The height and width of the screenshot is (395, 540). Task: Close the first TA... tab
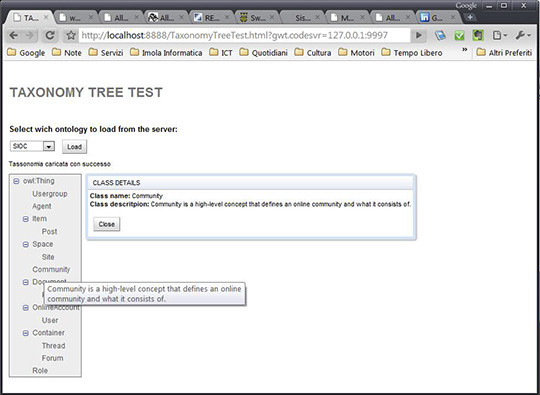point(46,17)
